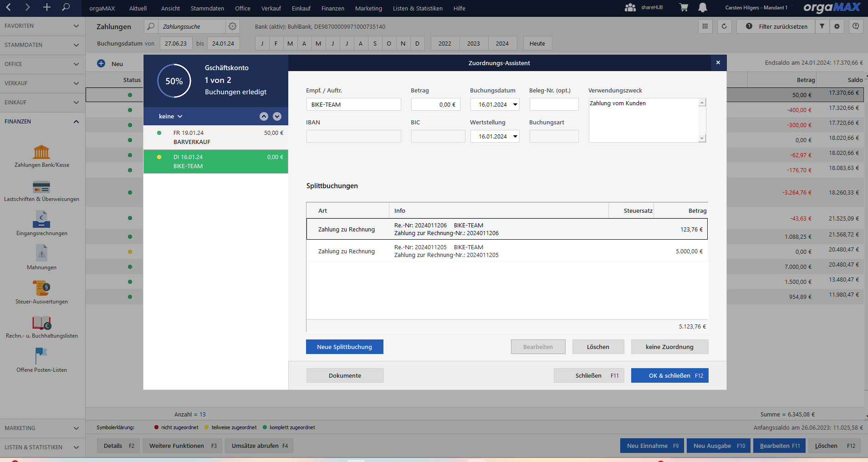Click into the Beleg-Nr. input field
The height and width of the screenshot is (462, 868).
[x=554, y=105]
